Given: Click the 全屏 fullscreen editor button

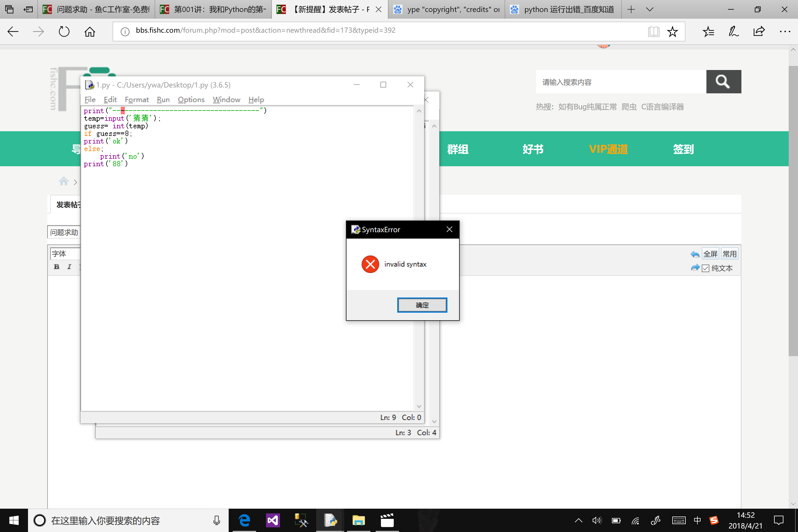Looking at the screenshot, I should click(x=710, y=254).
